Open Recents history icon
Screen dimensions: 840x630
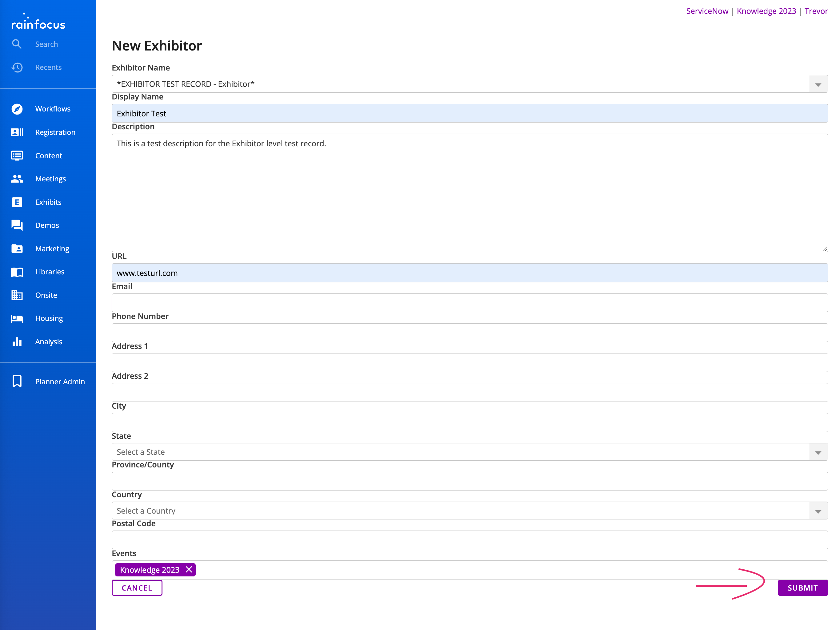coord(17,67)
